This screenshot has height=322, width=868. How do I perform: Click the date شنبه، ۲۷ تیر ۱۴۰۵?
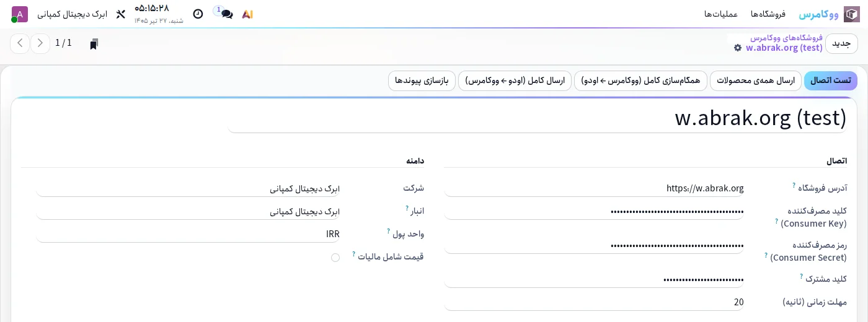click(159, 20)
